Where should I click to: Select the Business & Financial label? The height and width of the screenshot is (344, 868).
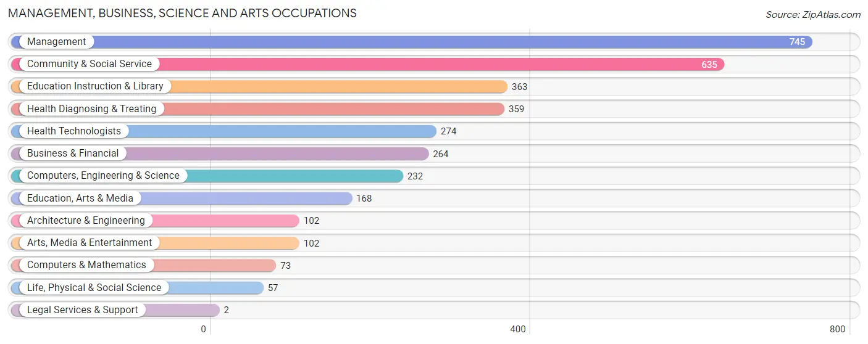(73, 154)
